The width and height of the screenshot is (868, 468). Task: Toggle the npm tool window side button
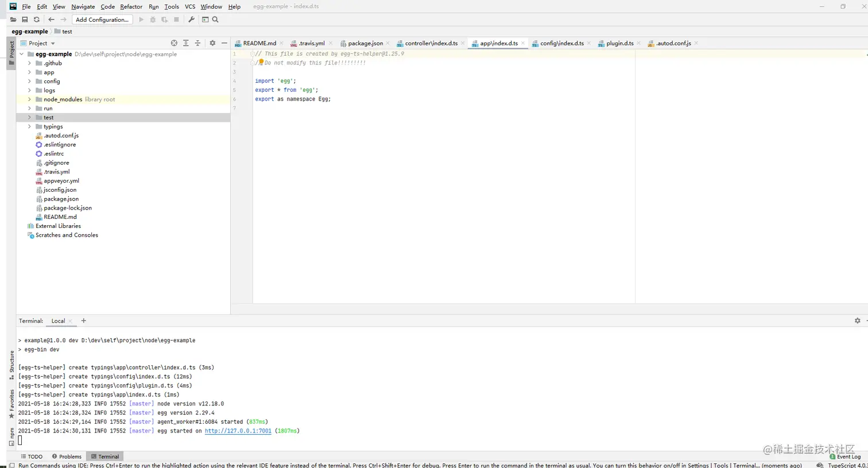click(11, 436)
